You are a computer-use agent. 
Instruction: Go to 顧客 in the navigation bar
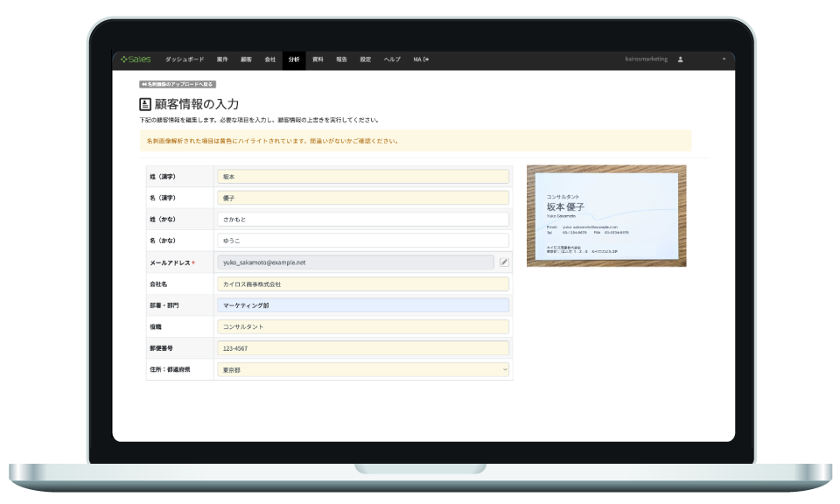[247, 59]
